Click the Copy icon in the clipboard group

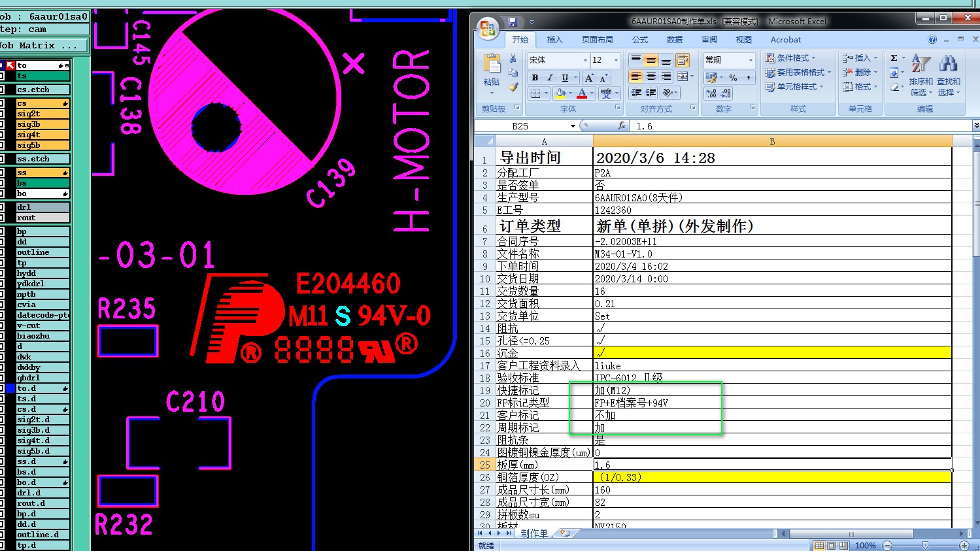pyautogui.click(x=513, y=73)
